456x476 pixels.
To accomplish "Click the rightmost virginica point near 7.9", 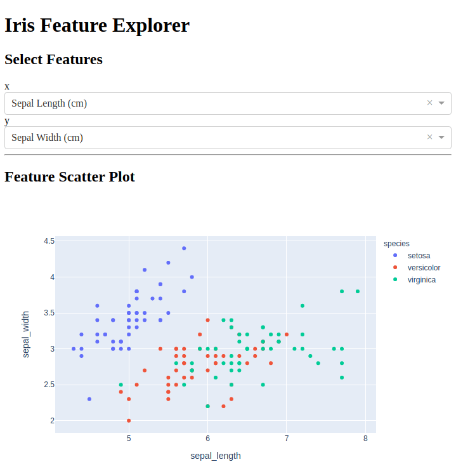I will pyautogui.click(x=358, y=291).
